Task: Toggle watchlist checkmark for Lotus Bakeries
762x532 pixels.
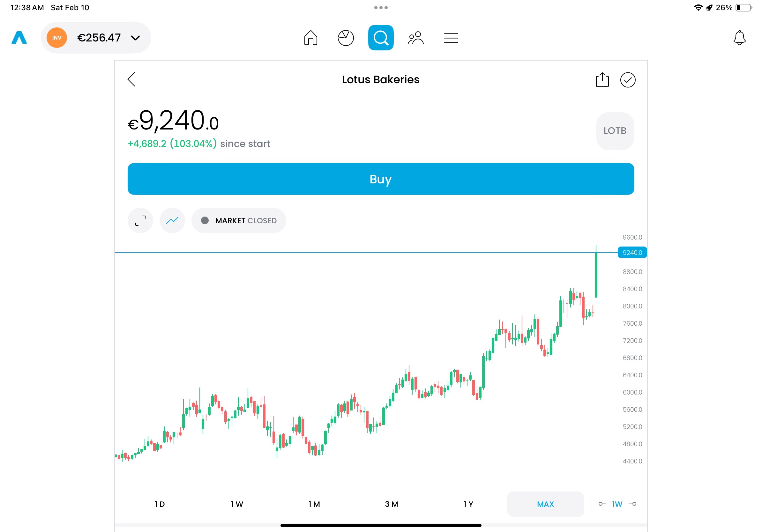Action: pyautogui.click(x=628, y=80)
